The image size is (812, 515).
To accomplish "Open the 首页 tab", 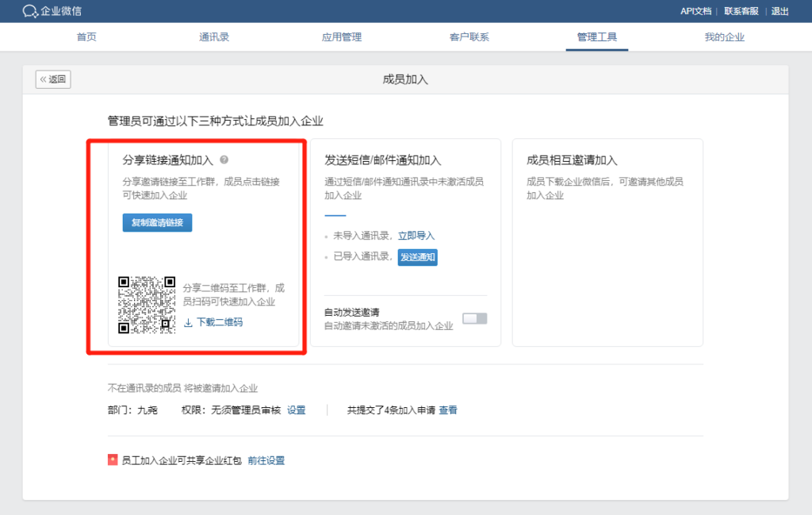I will tap(86, 37).
